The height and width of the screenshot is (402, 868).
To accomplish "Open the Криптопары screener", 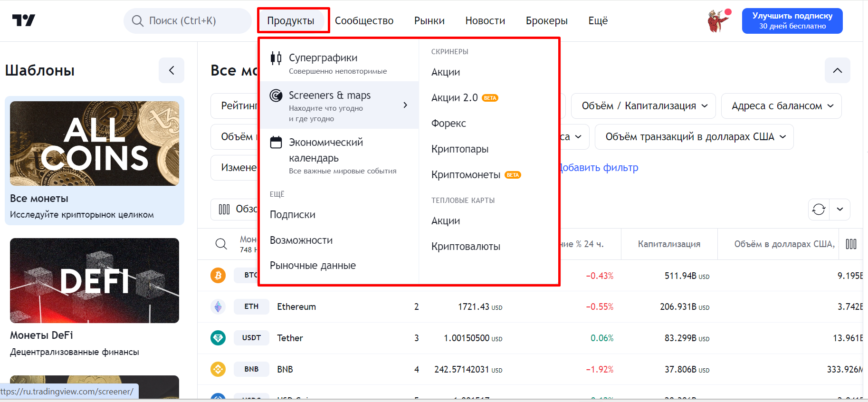I will point(460,149).
